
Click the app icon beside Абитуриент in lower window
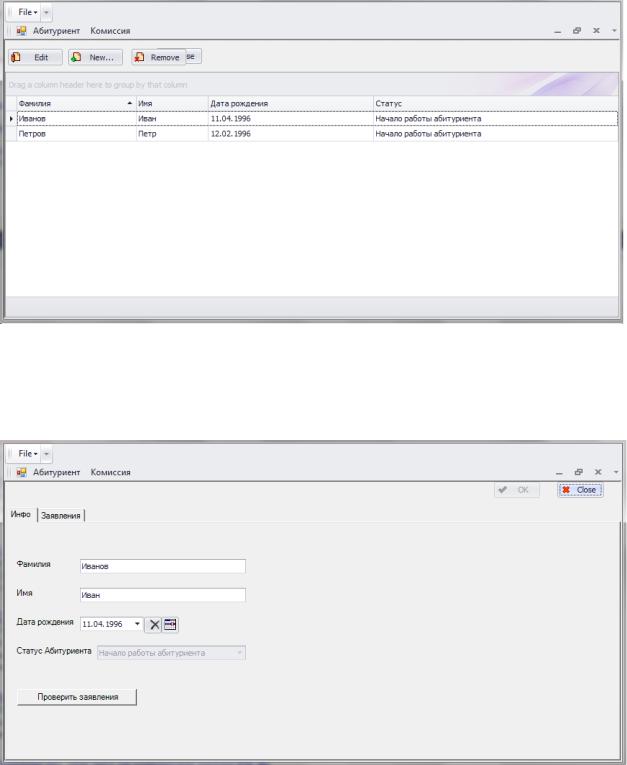click(x=21, y=472)
